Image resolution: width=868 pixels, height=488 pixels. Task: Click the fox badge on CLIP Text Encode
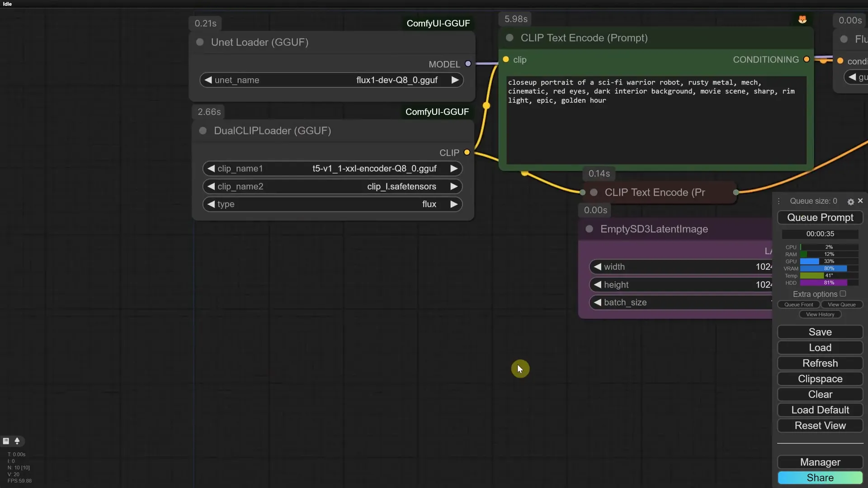point(802,19)
